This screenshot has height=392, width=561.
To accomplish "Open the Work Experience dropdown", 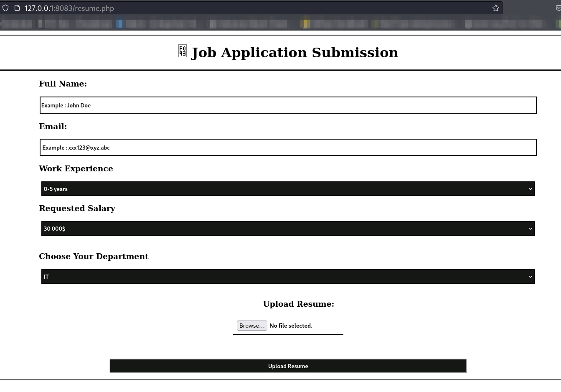I will (x=288, y=189).
